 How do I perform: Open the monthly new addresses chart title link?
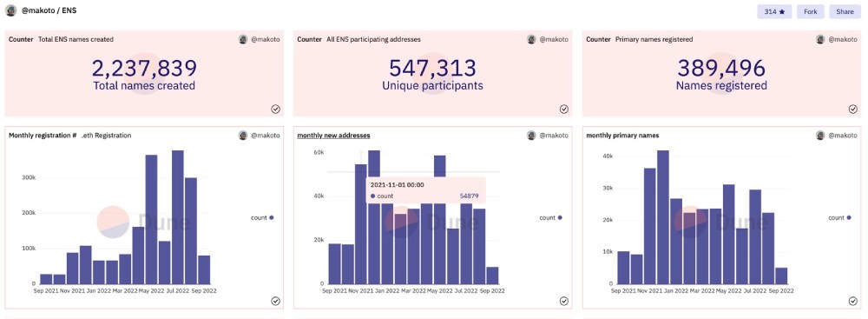tap(334, 136)
